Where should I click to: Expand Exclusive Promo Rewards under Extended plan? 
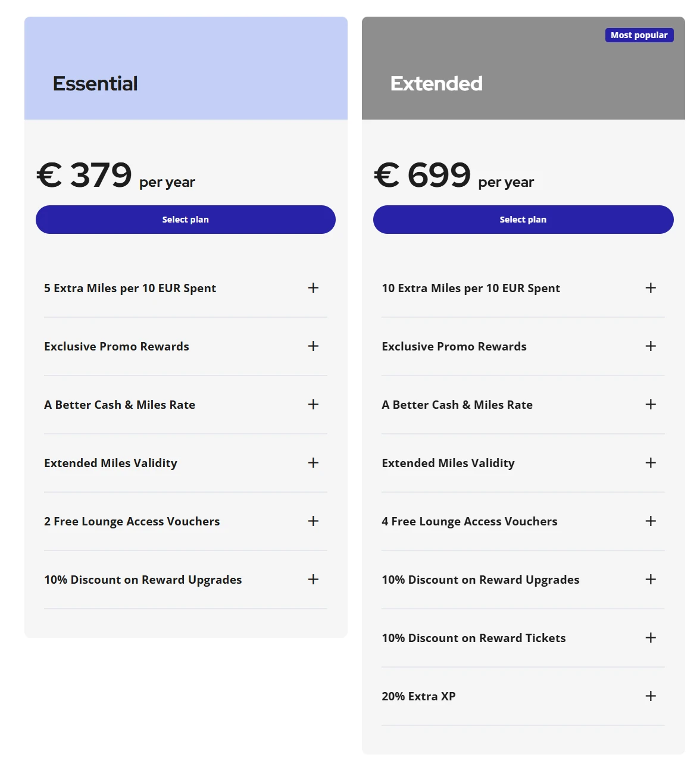[x=650, y=346]
